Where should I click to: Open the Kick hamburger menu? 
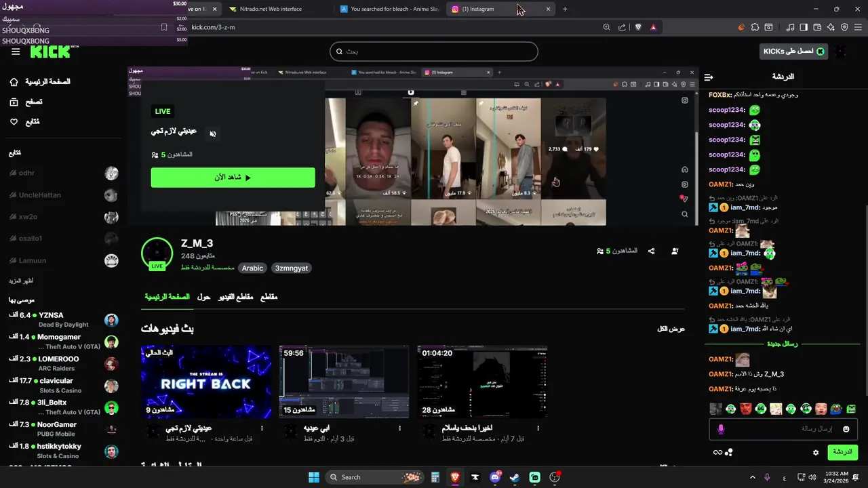[x=16, y=52]
